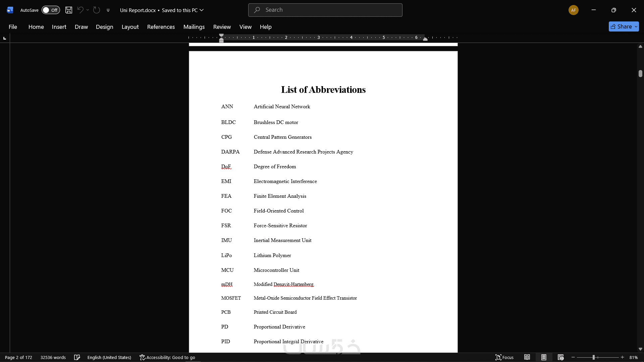644x362 pixels.
Task: Open the References ribbon tab
Action: (161, 27)
